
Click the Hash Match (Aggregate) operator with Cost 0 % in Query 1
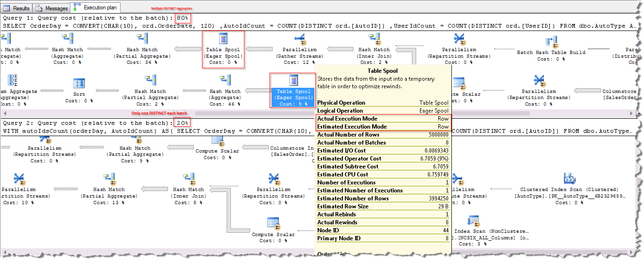68,49
